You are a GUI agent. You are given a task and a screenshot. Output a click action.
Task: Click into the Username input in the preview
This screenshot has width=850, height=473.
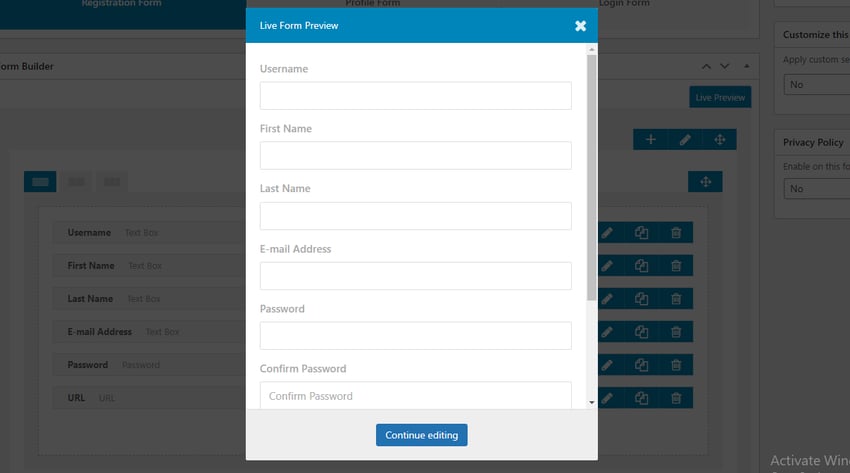pos(415,96)
